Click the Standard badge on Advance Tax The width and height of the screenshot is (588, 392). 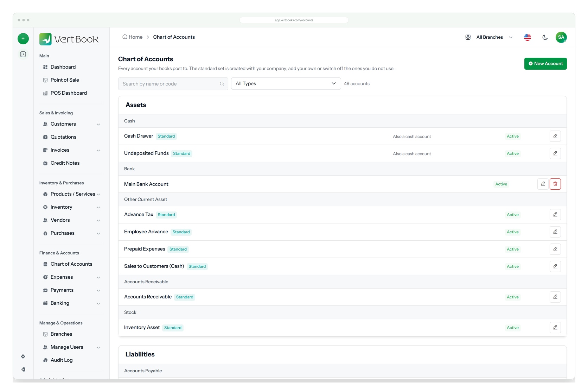(166, 215)
